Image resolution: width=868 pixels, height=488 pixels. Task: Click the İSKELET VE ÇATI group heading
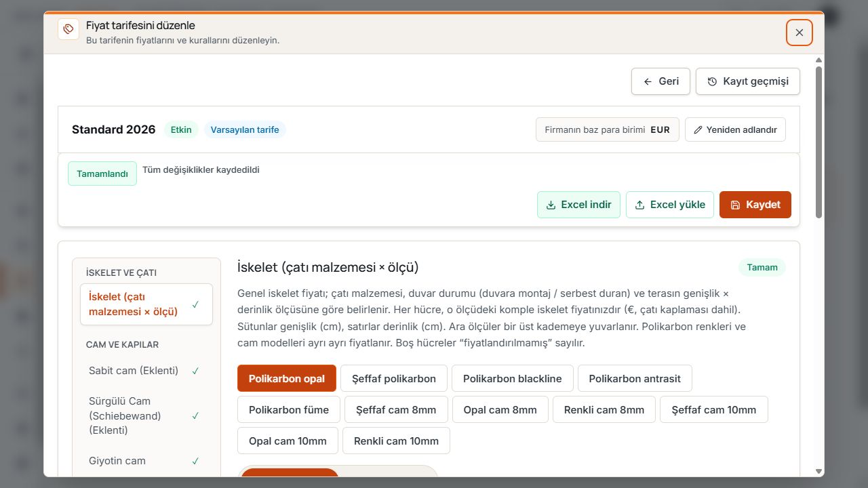click(x=121, y=272)
